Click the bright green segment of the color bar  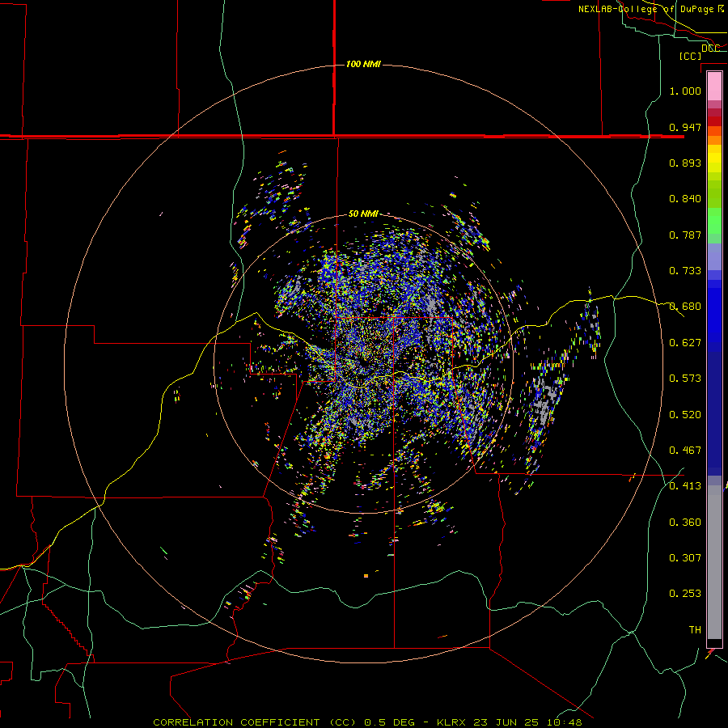(714, 221)
